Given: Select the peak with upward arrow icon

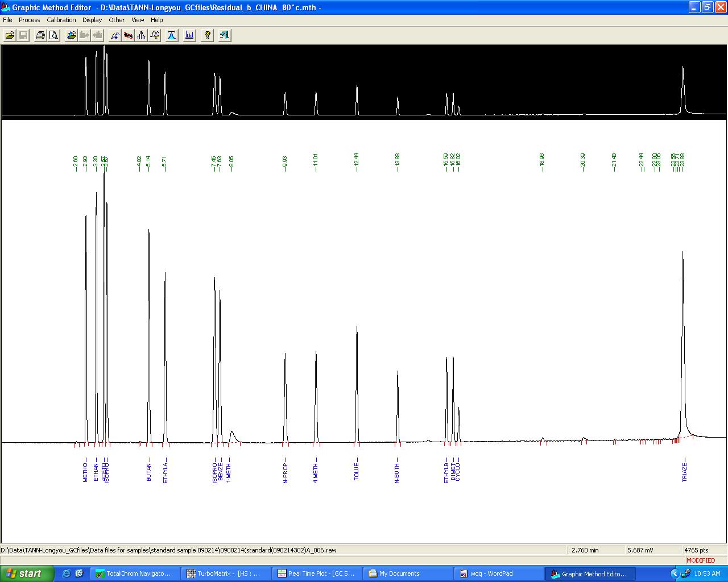Looking at the screenshot, I should point(115,35).
